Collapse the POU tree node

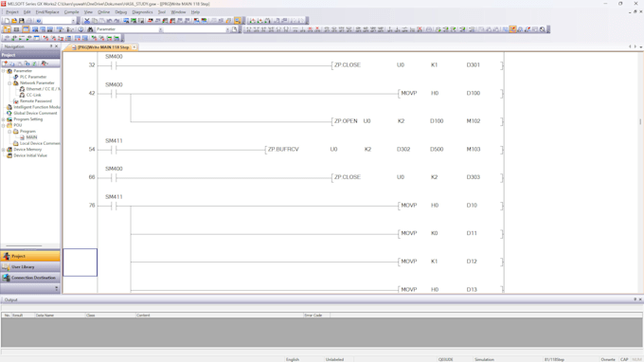pyautogui.click(x=3, y=125)
